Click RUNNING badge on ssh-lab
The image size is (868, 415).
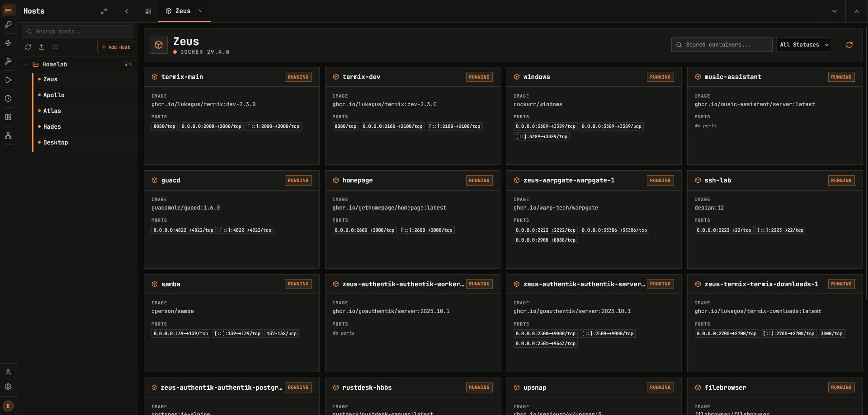841,180
